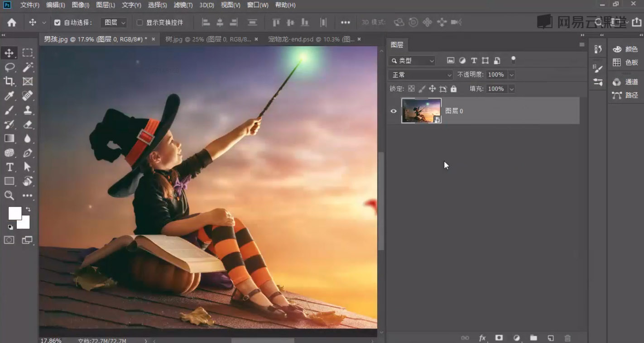Screen dimensions: 644x343
Task: Toggle the 自动选择 checkbox
Action: (x=58, y=22)
